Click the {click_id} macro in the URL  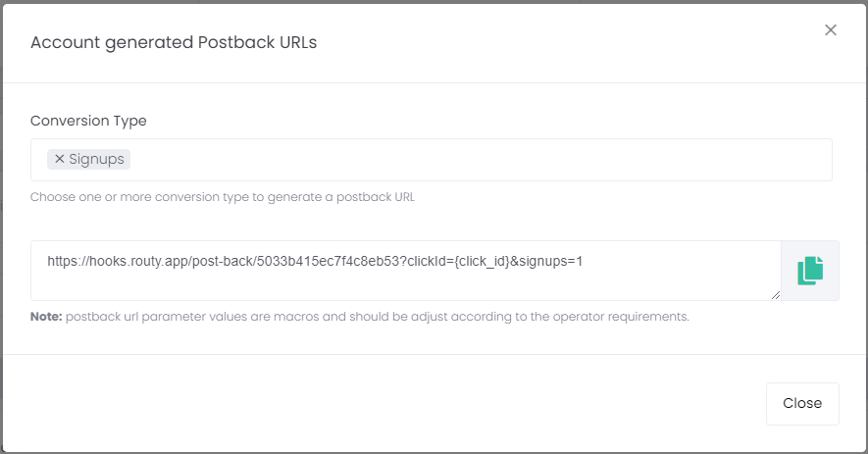coord(482,262)
